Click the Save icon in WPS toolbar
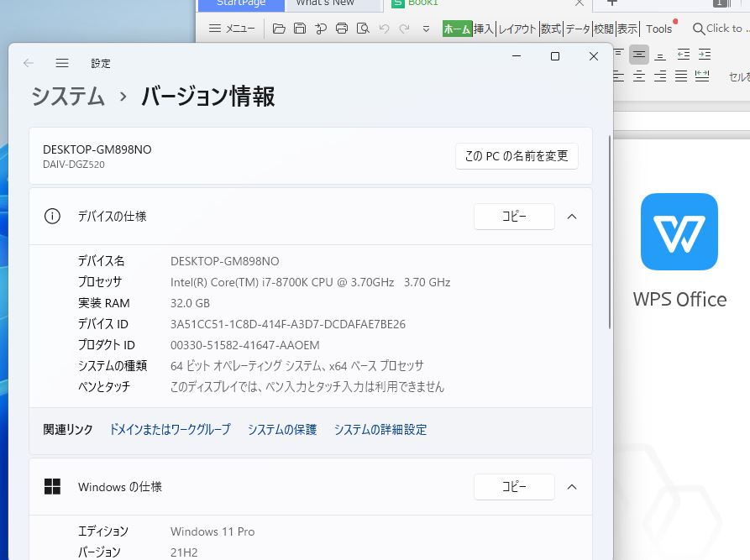Image resolution: width=750 pixels, height=560 pixels. pyautogui.click(x=300, y=29)
